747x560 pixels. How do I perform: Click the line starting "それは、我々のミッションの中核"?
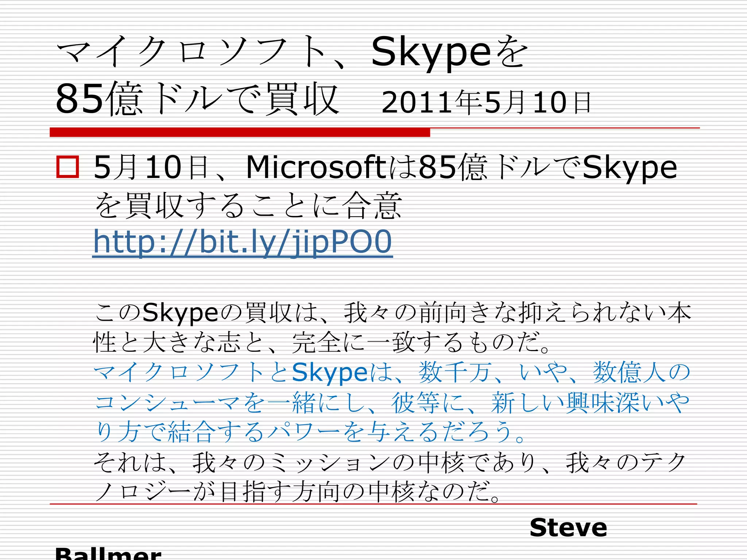[390, 463]
